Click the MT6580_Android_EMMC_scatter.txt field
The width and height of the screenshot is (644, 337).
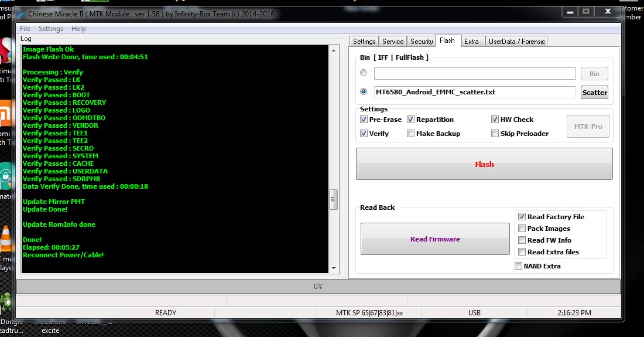tap(475, 92)
